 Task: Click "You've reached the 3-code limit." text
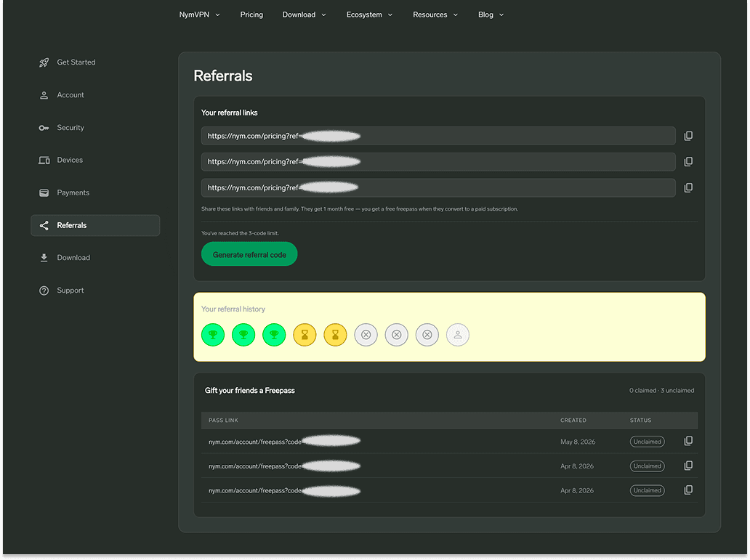coord(240,233)
